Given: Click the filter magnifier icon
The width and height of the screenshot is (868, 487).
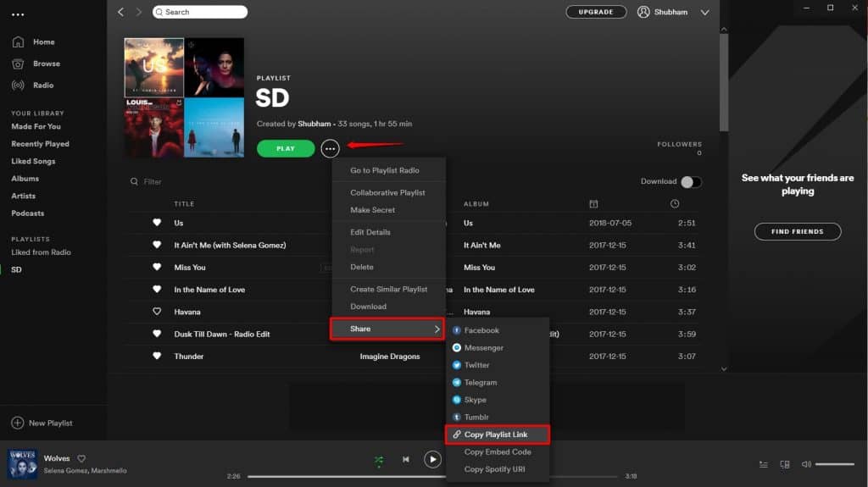Looking at the screenshot, I should pos(134,181).
